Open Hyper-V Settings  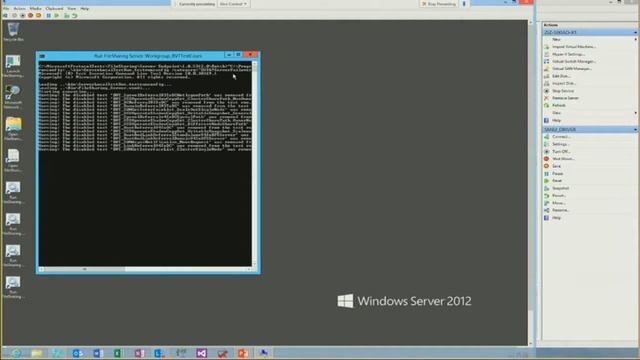point(568,54)
